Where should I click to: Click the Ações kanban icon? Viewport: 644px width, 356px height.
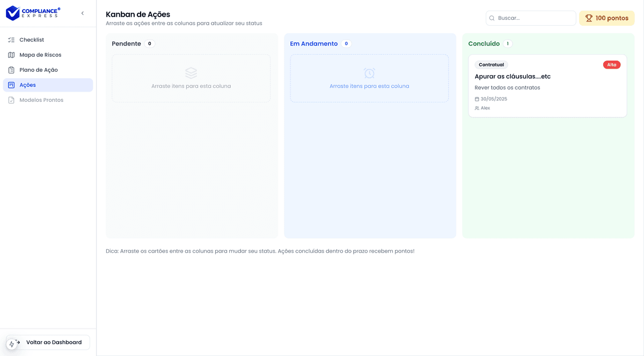pos(11,85)
